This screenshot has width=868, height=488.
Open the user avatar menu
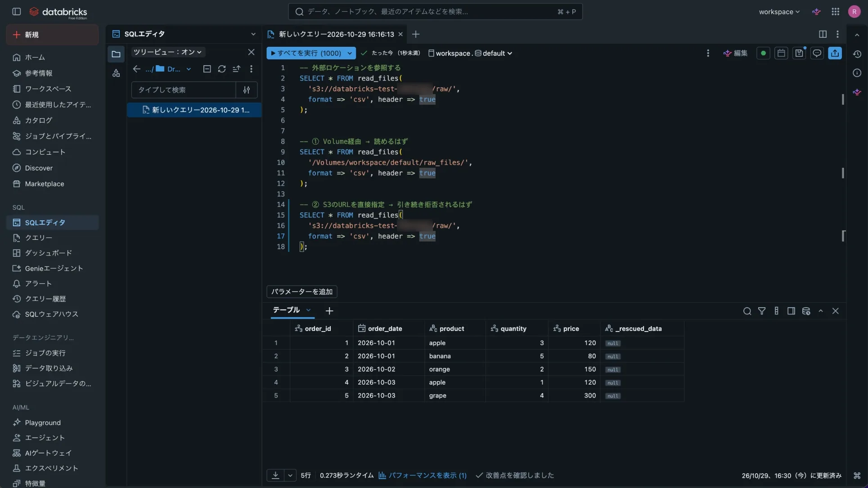click(854, 12)
